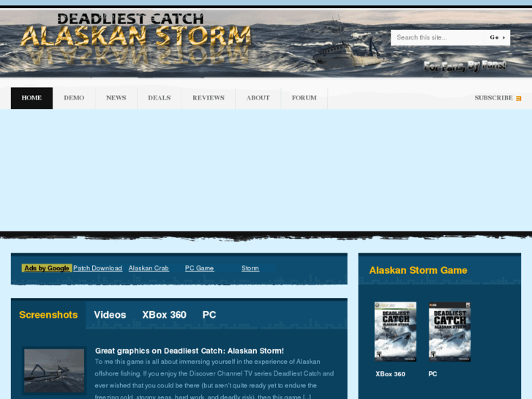The width and height of the screenshot is (532, 399).
Task: Open the PC Game ad link
Action: 200,268
